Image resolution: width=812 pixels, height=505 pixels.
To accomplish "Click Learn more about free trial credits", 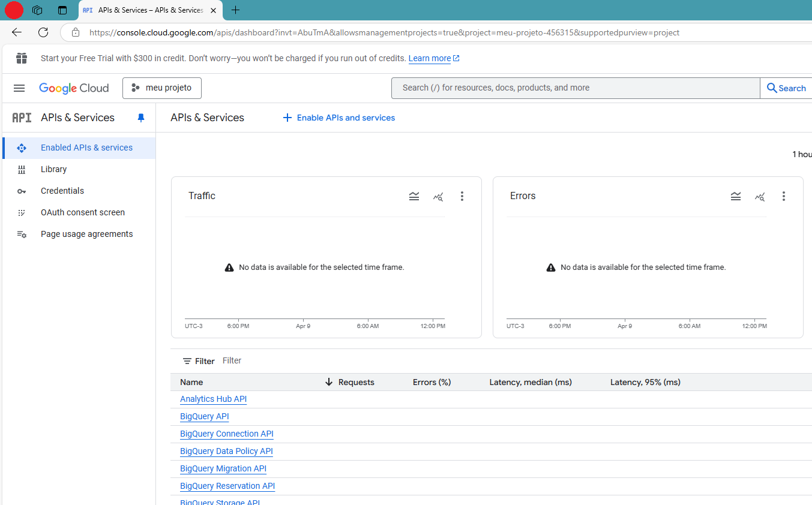I will coord(430,58).
